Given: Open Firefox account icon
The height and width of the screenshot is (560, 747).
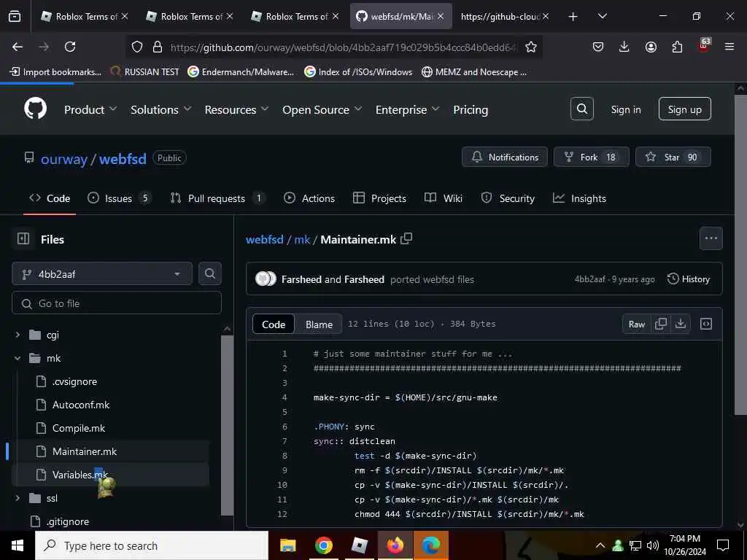Looking at the screenshot, I should click(651, 47).
